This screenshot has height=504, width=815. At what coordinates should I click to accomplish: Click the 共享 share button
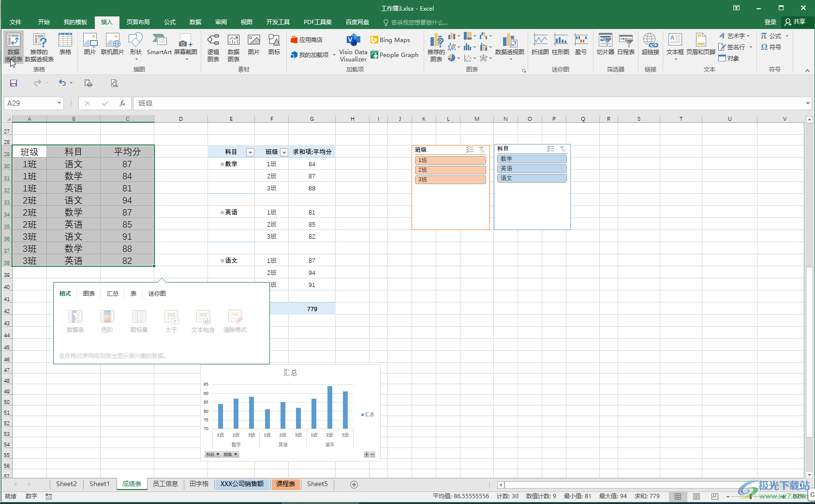pos(795,22)
